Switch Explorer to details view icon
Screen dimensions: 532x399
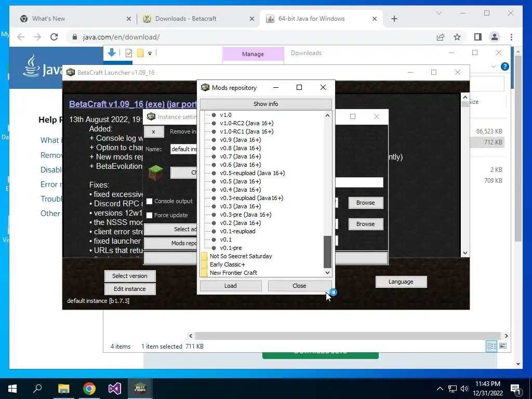pos(491,346)
